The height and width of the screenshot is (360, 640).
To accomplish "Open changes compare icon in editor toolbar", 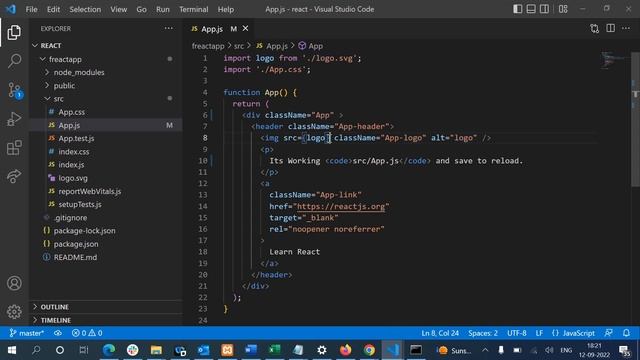I will pyautogui.click(x=595, y=29).
